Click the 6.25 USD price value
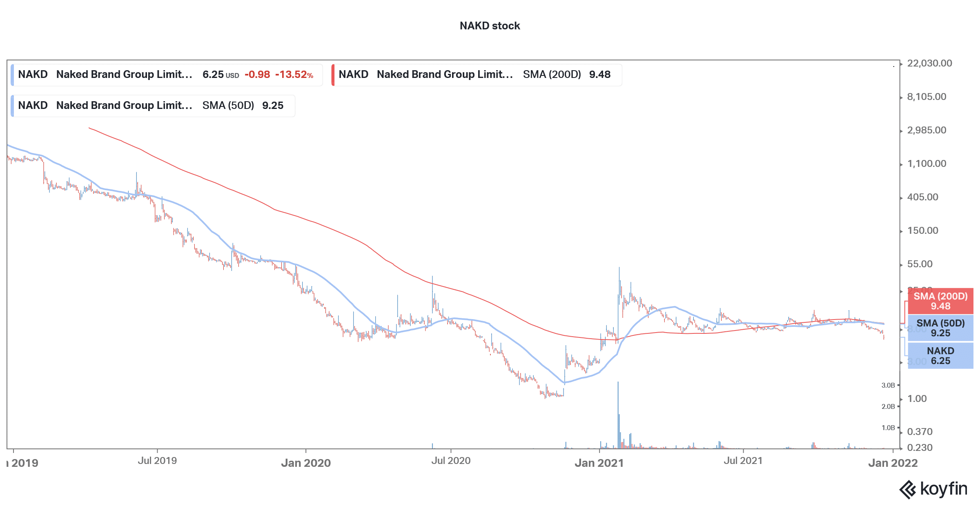Screen dimensions: 980x506 (220, 75)
